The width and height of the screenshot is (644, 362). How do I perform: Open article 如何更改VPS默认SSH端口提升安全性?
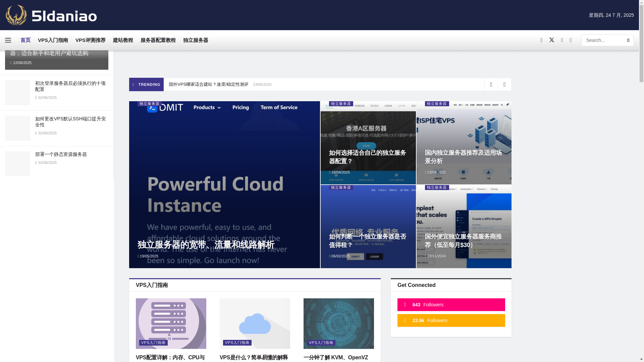(70, 122)
